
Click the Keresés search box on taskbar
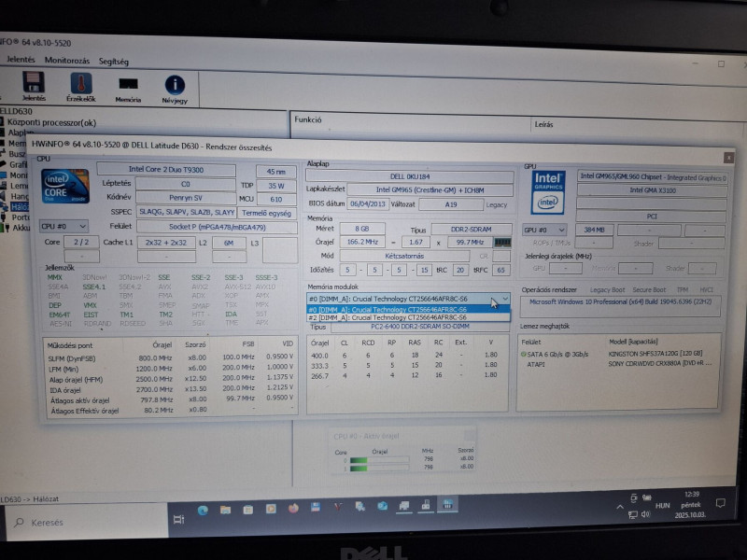(86, 522)
